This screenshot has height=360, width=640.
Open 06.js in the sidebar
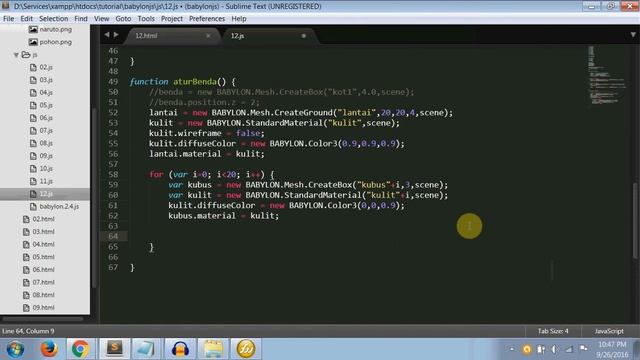click(x=46, y=118)
